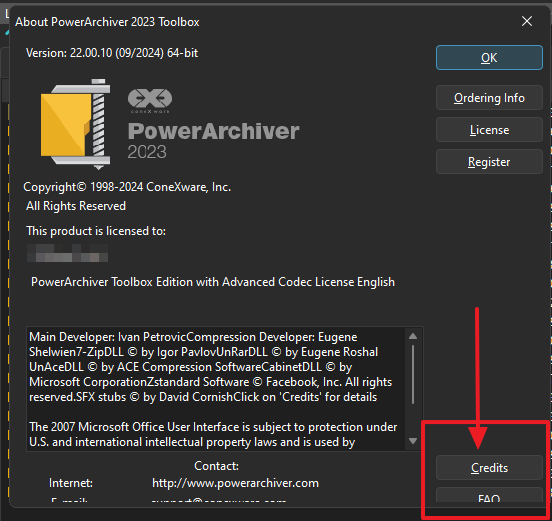Click the 'Contact:' heading
Screen dimensions: 552x521
click(x=216, y=466)
